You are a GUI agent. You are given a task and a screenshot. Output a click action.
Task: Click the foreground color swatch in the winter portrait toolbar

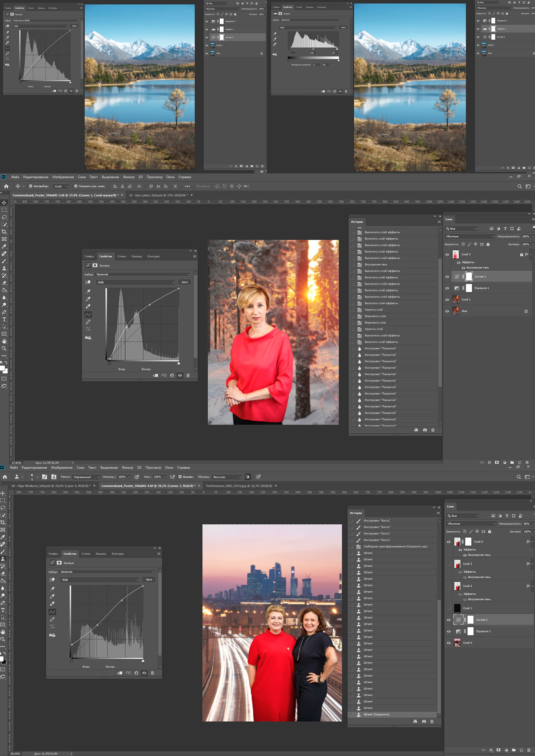(2, 368)
